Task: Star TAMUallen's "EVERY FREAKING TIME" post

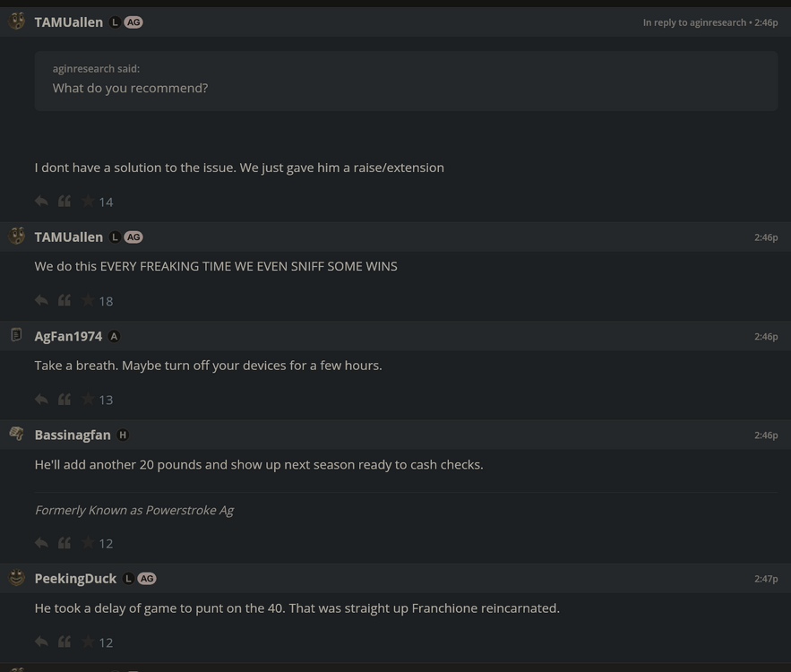Action: 88,300
